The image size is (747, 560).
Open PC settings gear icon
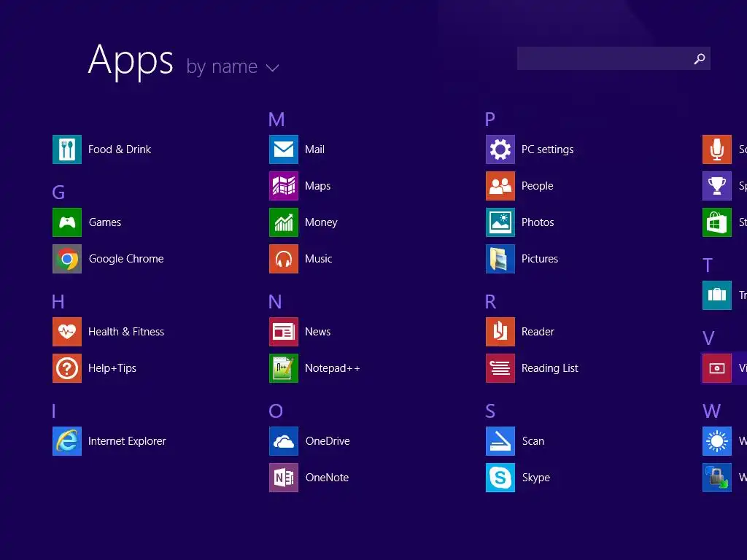(x=500, y=149)
